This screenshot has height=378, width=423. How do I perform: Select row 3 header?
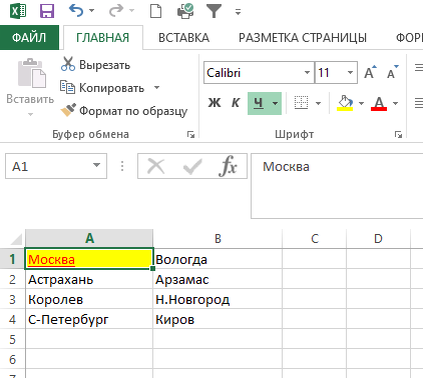pos(12,299)
